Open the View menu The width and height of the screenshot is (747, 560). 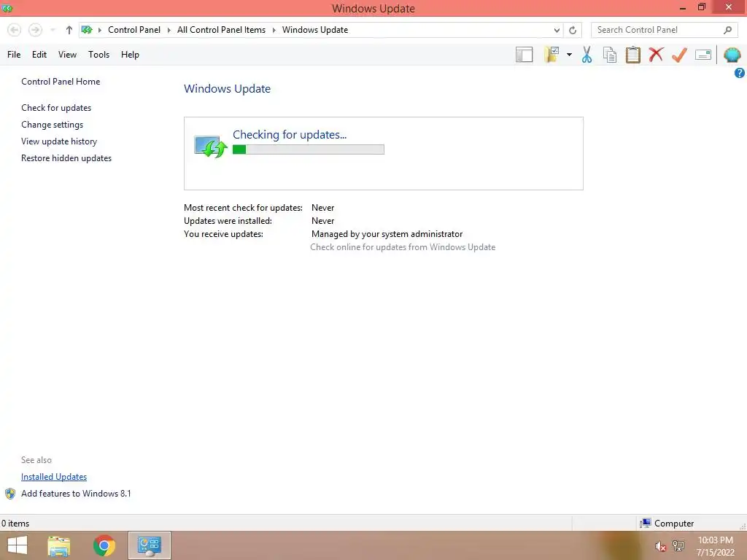pos(67,54)
